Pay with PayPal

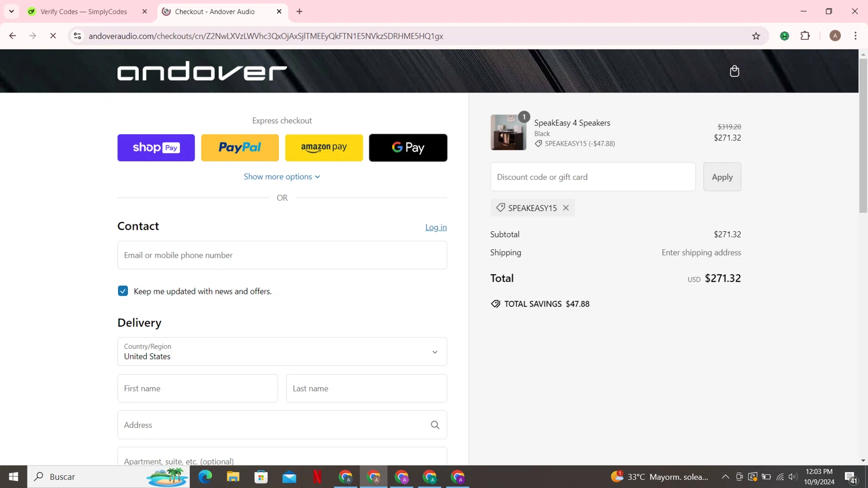(x=240, y=147)
